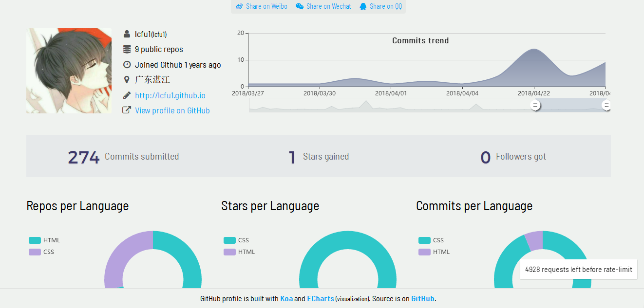Click the left zoom handle of commits trend
This screenshot has width=644, height=308.
(535, 105)
